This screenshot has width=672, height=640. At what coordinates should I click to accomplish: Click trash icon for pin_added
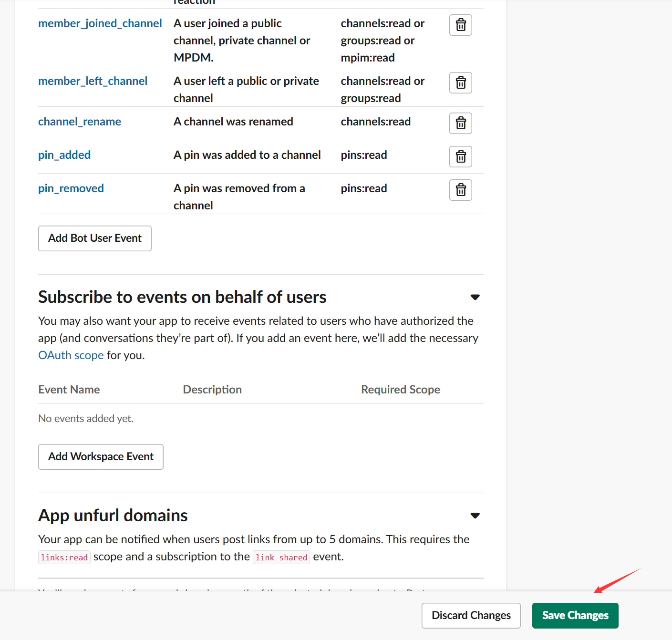pyautogui.click(x=460, y=157)
